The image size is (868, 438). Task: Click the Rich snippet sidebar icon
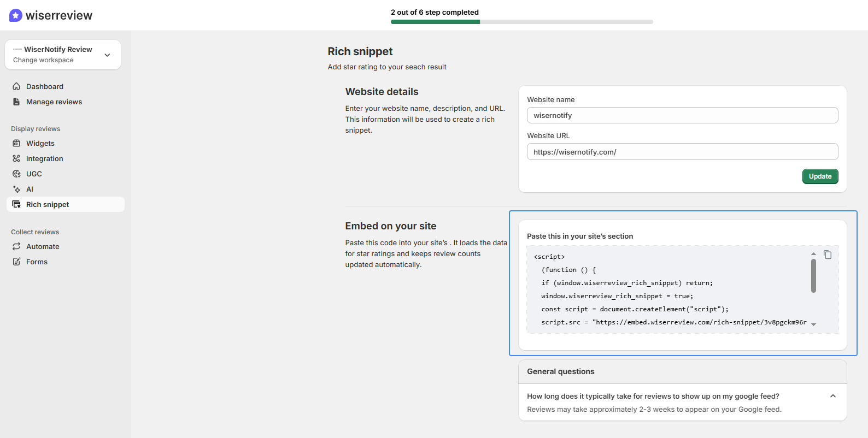[x=16, y=204]
